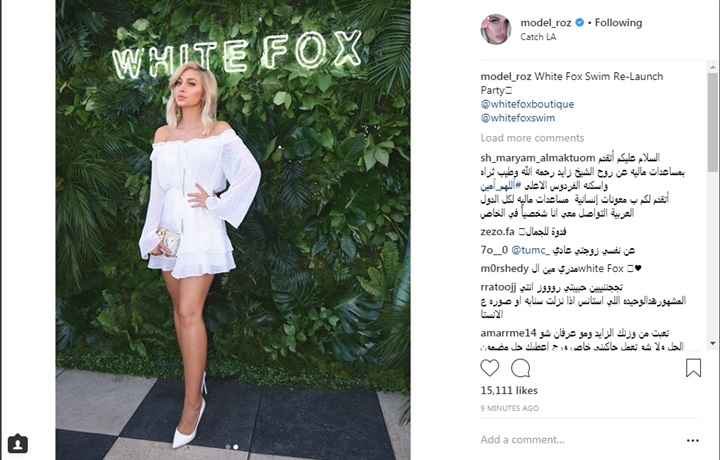
Task: Visit the @whitefoxswim mention
Action: 518,118
